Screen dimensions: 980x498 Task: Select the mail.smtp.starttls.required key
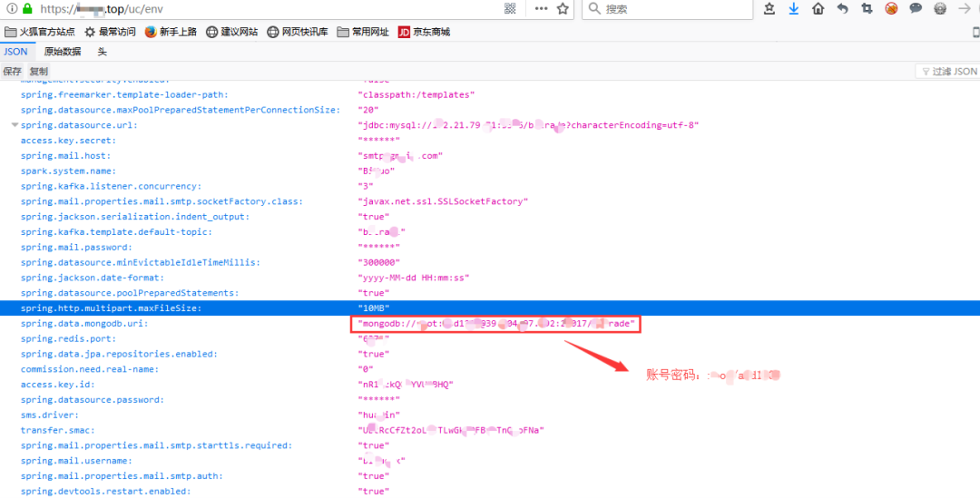156,445
